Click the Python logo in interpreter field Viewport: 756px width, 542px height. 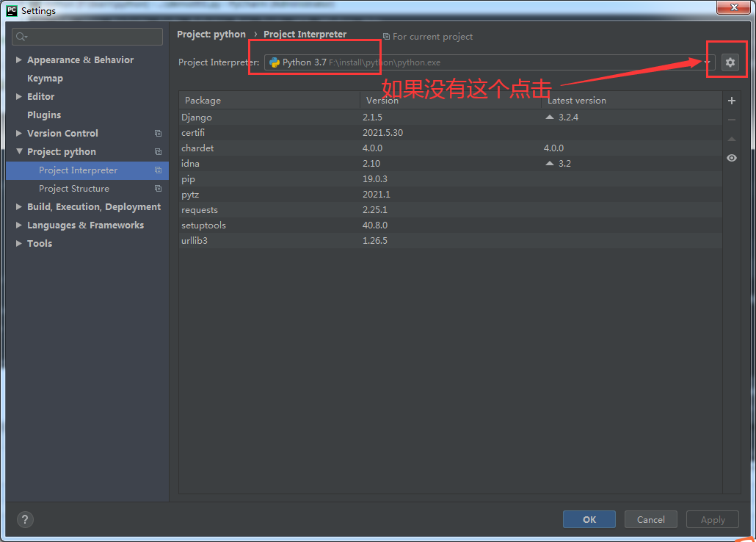pos(275,62)
